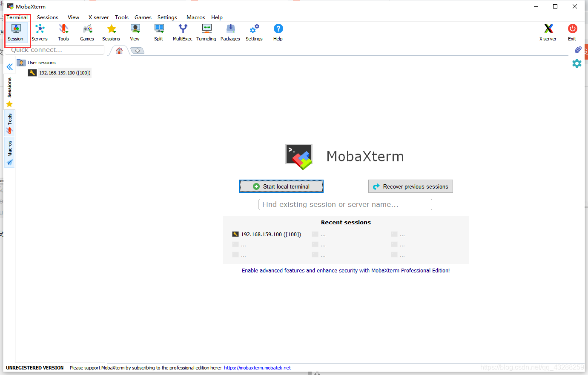The height and width of the screenshot is (375, 588).
Task: Click the Professional Edition promotion link
Action: pos(346,271)
